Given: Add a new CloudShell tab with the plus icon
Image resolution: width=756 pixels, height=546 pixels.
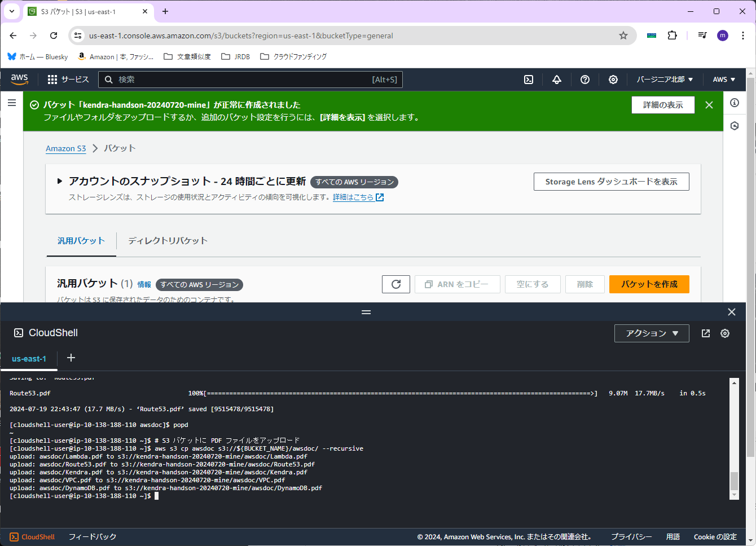Looking at the screenshot, I should pos(71,358).
